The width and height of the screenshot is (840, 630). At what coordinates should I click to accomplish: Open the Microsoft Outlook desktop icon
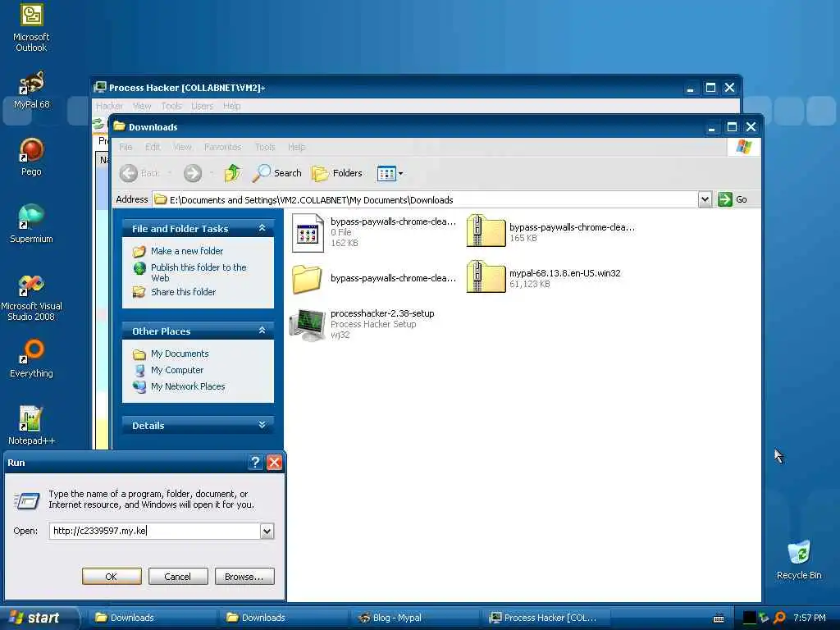pos(31,28)
